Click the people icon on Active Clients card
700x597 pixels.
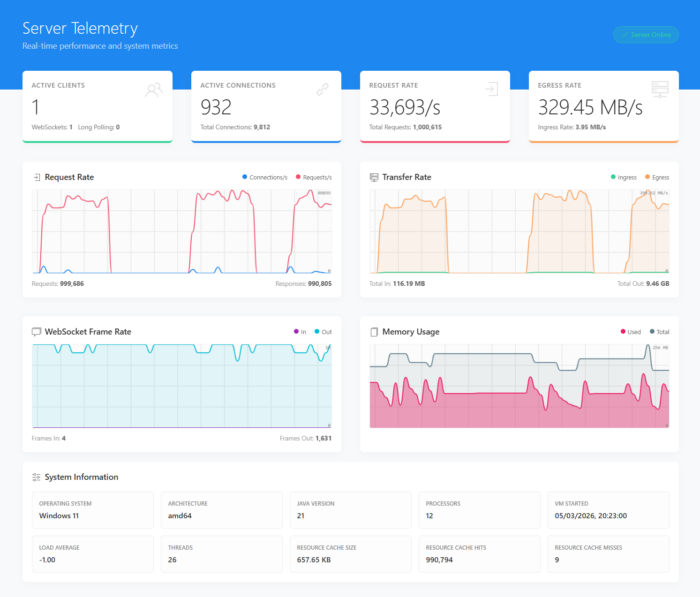click(154, 89)
